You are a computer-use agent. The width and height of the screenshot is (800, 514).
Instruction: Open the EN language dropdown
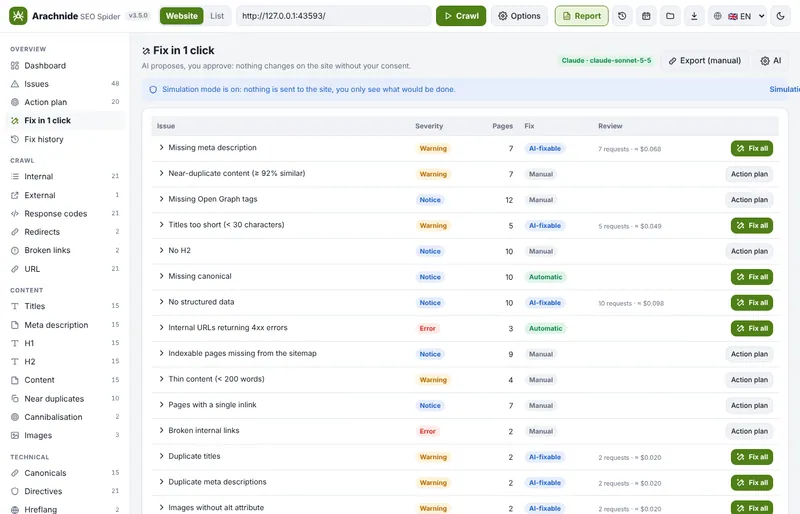point(739,16)
